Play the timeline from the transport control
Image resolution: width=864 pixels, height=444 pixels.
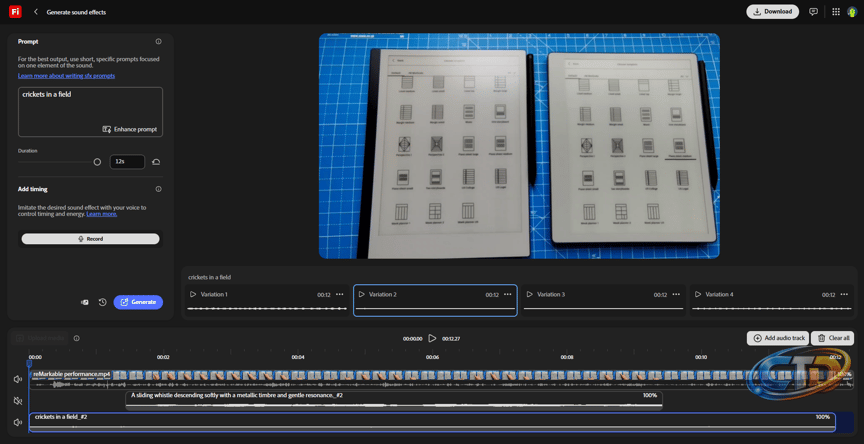(433, 338)
